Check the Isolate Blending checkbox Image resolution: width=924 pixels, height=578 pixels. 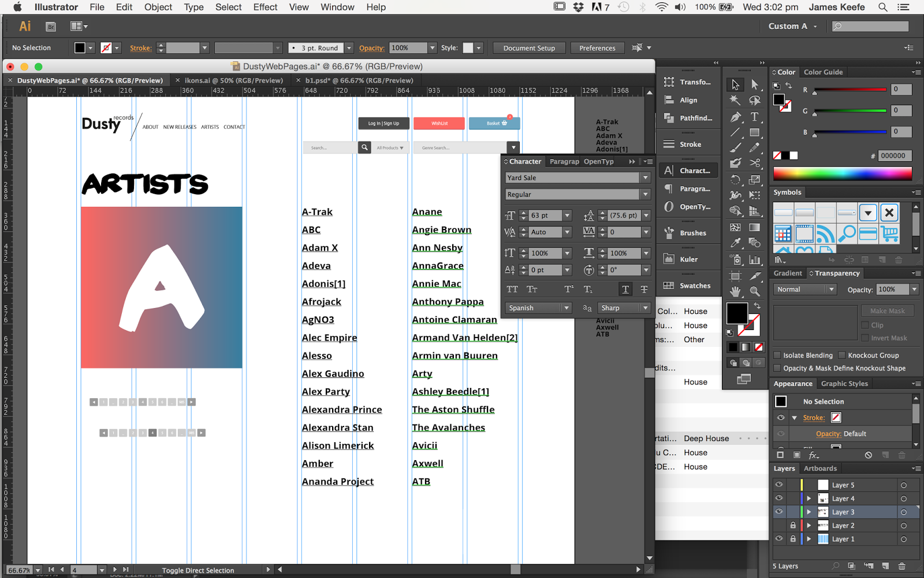pos(777,355)
